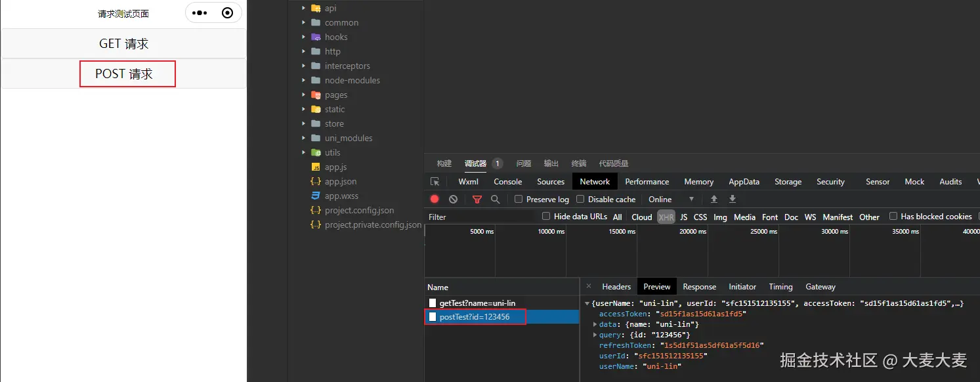Select the WS filter type
The height and width of the screenshot is (382, 980).
click(x=811, y=217)
